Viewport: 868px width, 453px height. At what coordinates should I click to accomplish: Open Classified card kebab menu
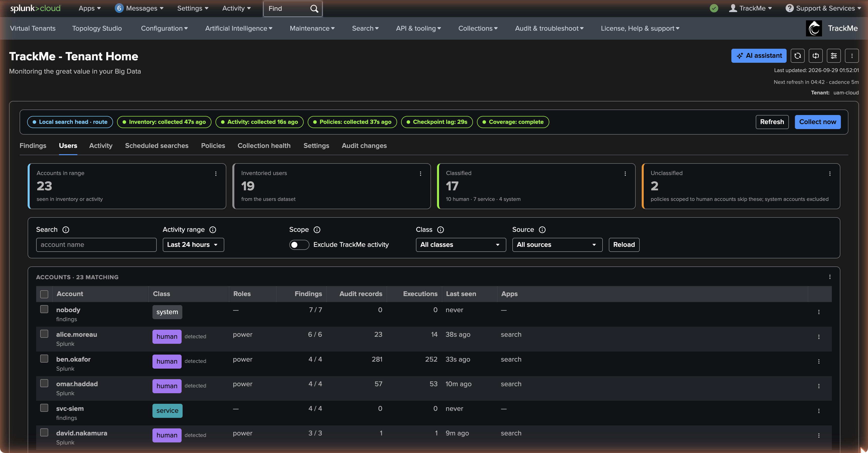pyautogui.click(x=625, y=174)
